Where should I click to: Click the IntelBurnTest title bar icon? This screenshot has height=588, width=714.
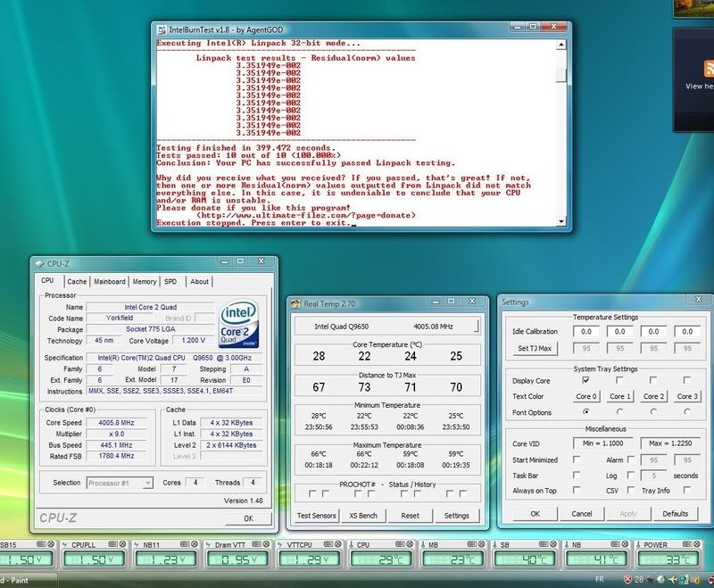tap(162, 30)
